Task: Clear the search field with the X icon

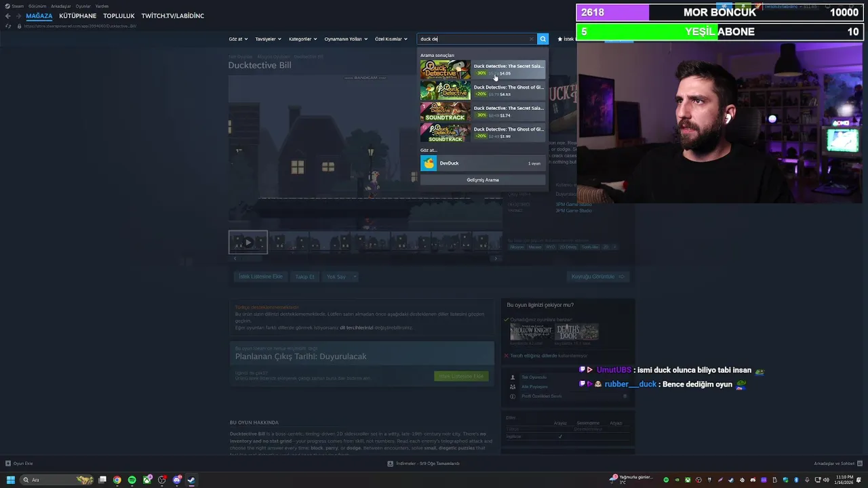Action: [532, 39]
